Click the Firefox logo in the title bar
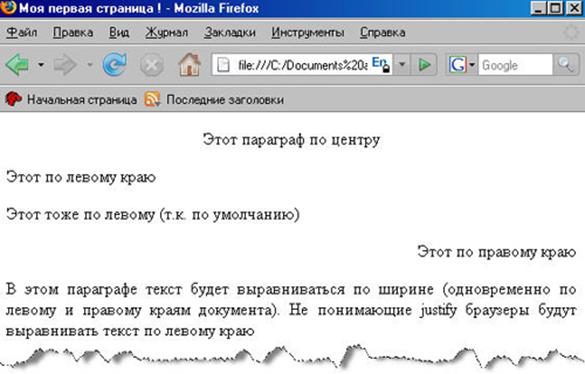The width and height of the screenshot is (585, 374). coord(8,7)
